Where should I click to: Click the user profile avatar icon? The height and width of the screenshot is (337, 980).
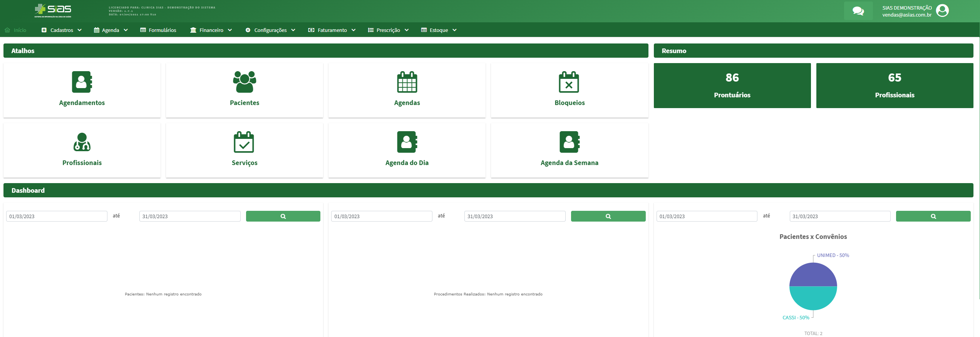942,11
